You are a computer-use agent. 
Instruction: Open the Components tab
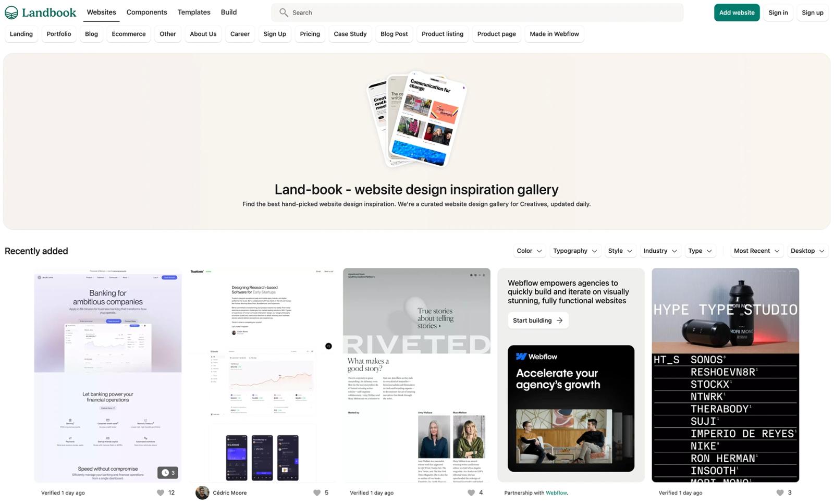(146, 12)
